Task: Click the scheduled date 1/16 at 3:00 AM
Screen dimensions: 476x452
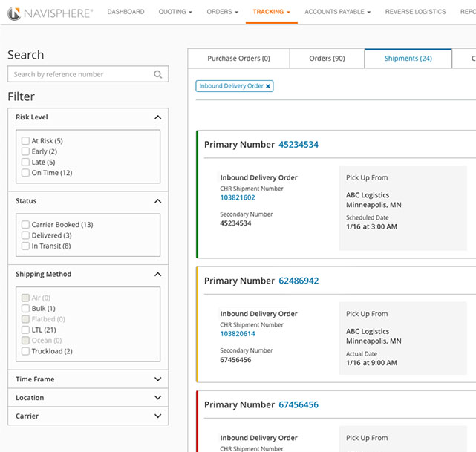Action: (371, 226)
